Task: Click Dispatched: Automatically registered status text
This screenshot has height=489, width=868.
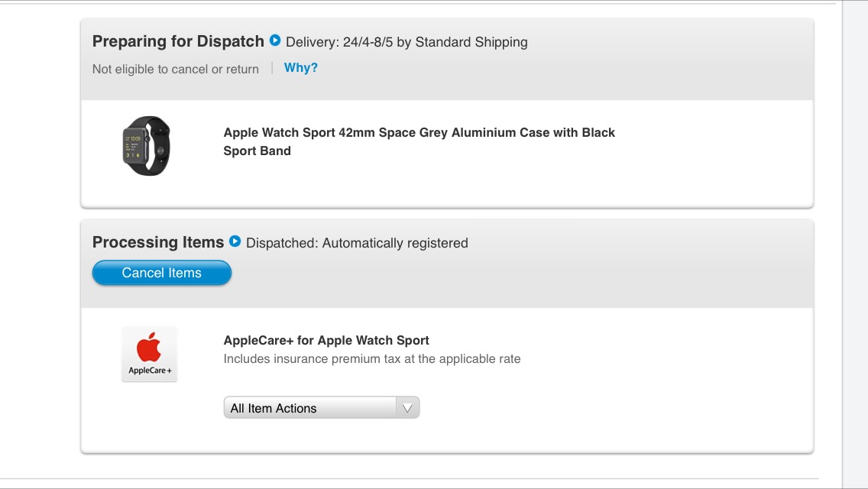Action: pyautogui.click(x=357, y=242)
